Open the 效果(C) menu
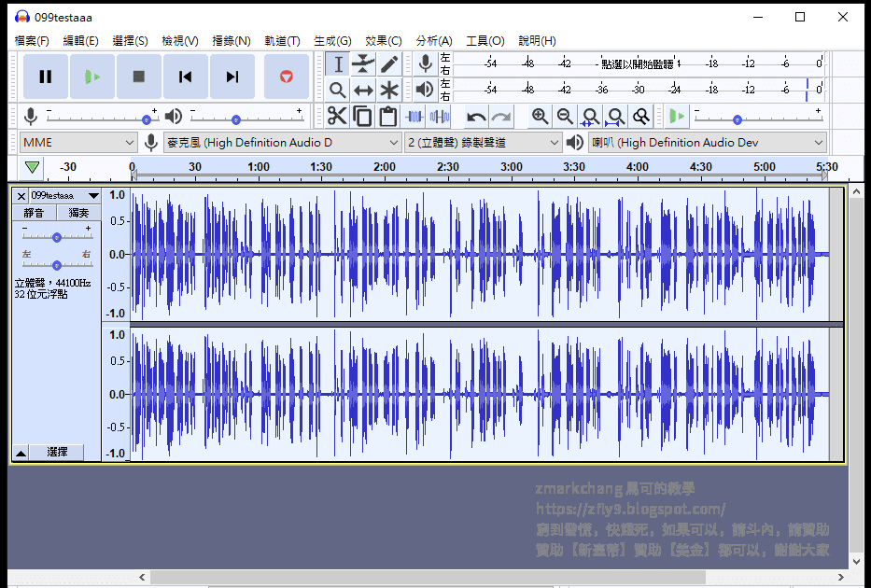 pyautogui.click(x=383, y=40)
